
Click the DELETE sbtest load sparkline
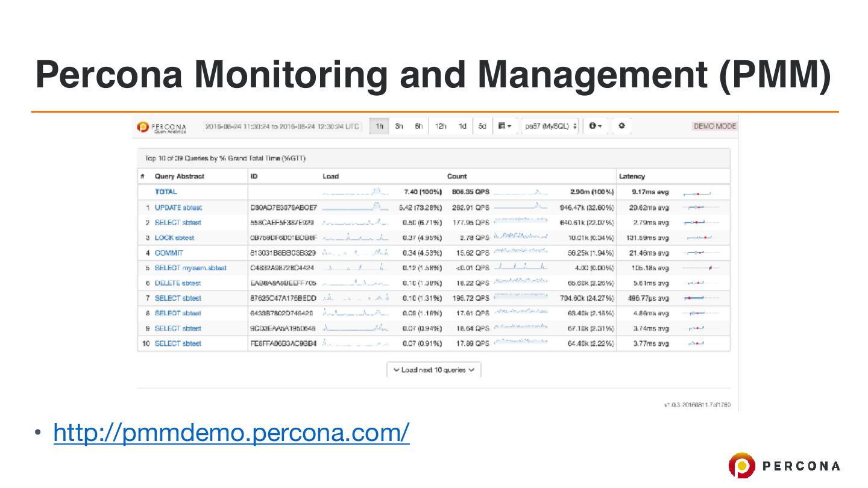(355, 283)
